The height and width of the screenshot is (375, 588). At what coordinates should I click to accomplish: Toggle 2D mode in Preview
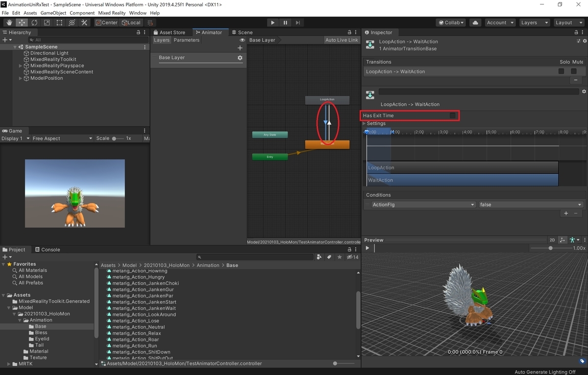552,240
